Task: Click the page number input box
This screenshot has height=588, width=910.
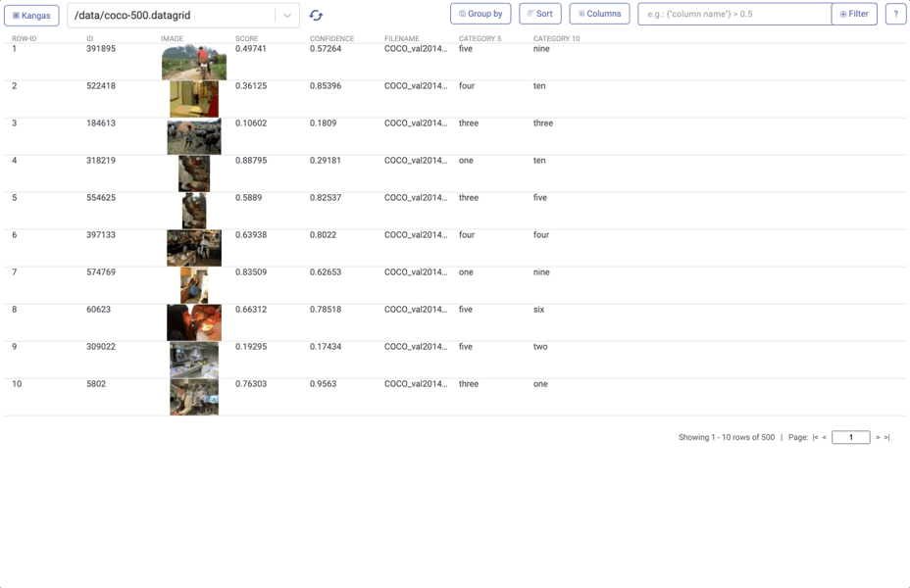Action: (850, 438)
